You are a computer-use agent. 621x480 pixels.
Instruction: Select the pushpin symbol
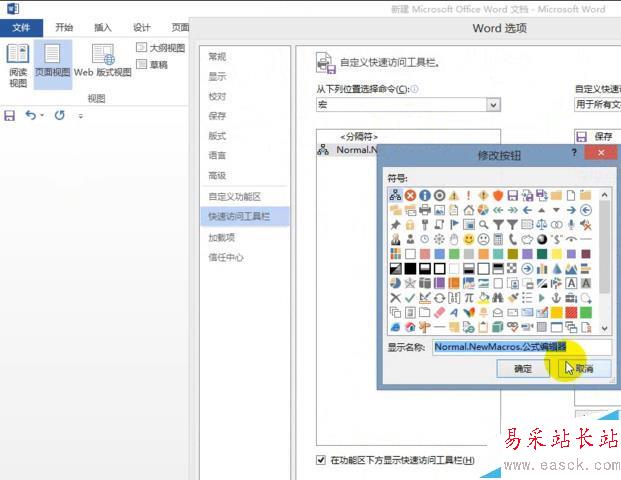coord(395,225)
